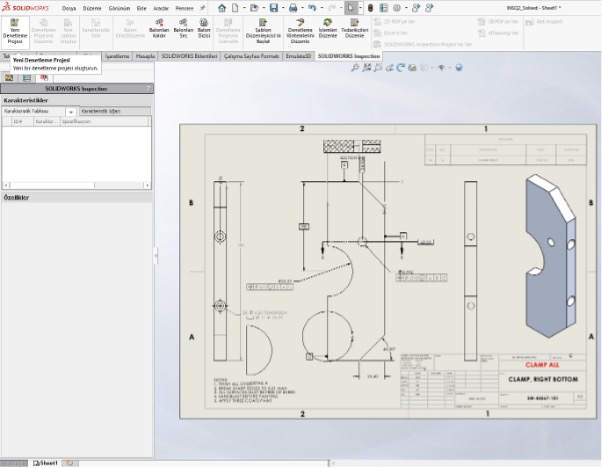Open the Pencere menu

click(x=184, y=7)
